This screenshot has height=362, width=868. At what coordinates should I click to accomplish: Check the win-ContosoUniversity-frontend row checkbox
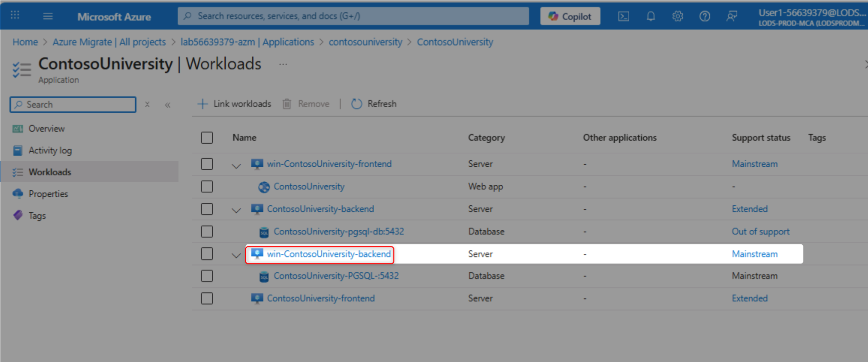point(207,164)
